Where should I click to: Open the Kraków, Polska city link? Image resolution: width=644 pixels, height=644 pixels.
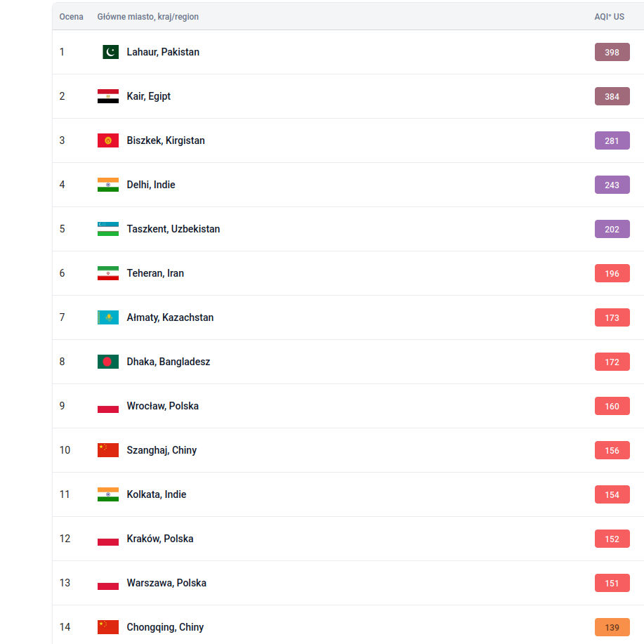[x=160, y=539]
